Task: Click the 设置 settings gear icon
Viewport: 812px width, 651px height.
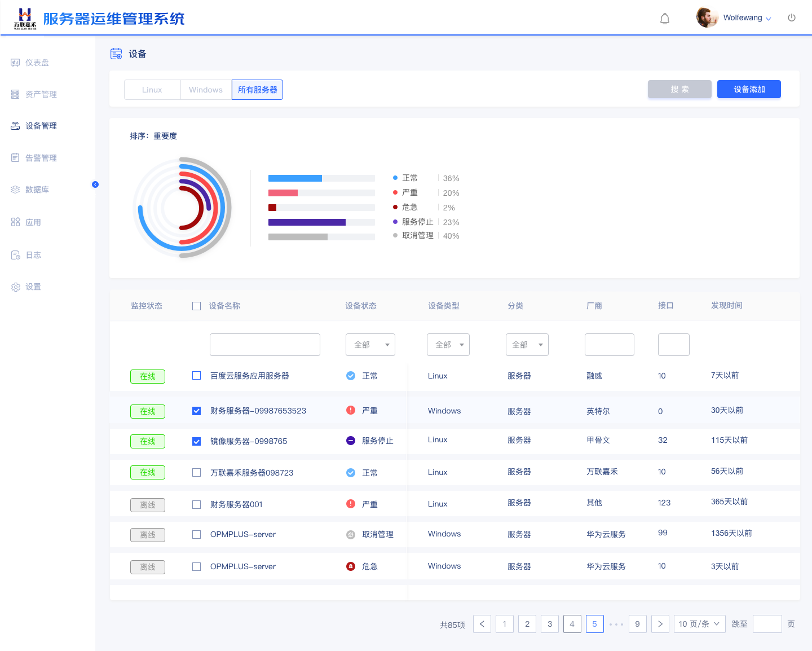Action: 15,287
